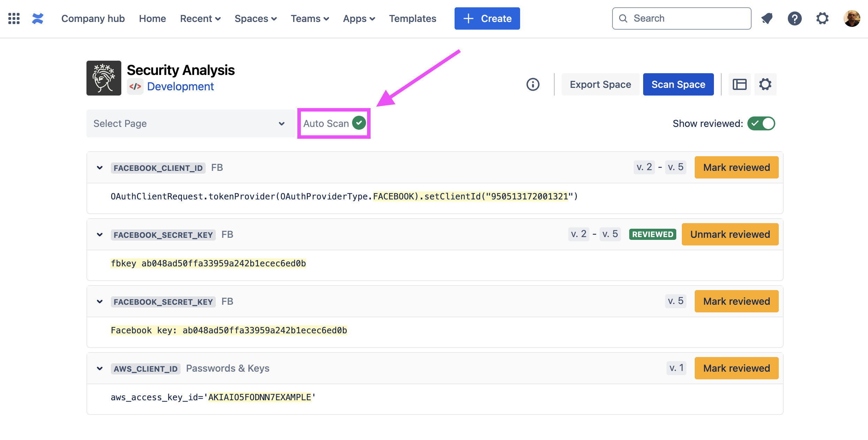Go to Home

tap(152, 18)
